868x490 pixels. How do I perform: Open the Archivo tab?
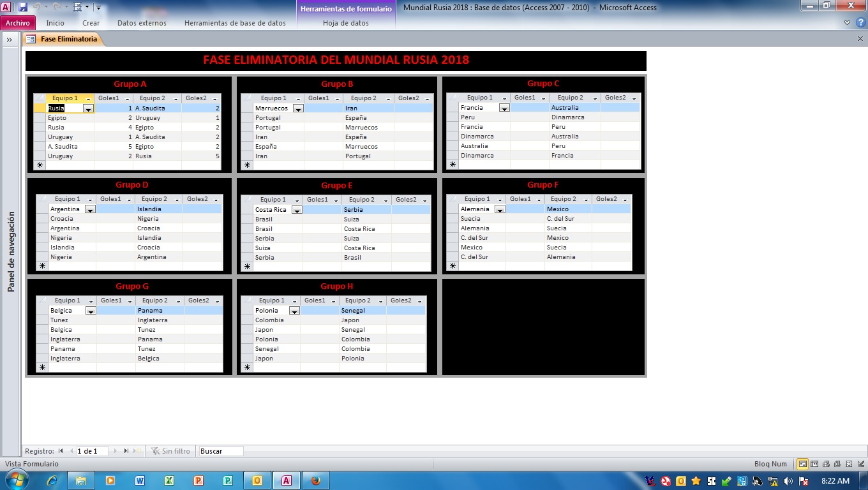click(18, 23)
